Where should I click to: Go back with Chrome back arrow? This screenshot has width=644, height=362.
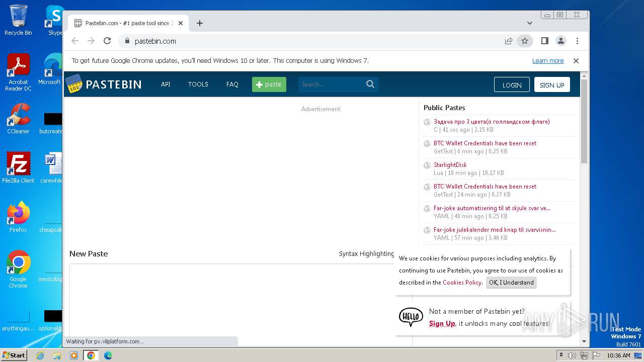[x=75, y=41]
